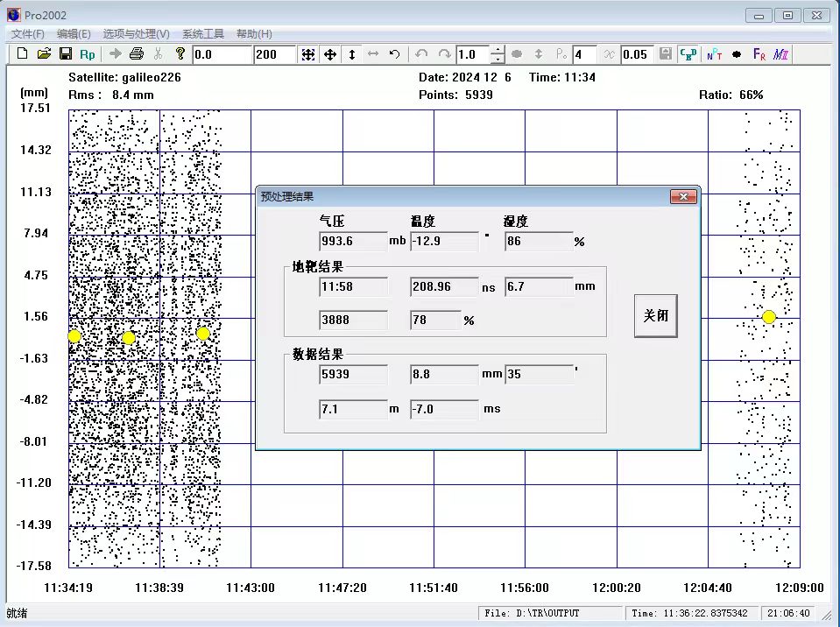Screen dimensions: 840x627
Task: Click the gray floppy disk icon
Action: coord(666,54)
